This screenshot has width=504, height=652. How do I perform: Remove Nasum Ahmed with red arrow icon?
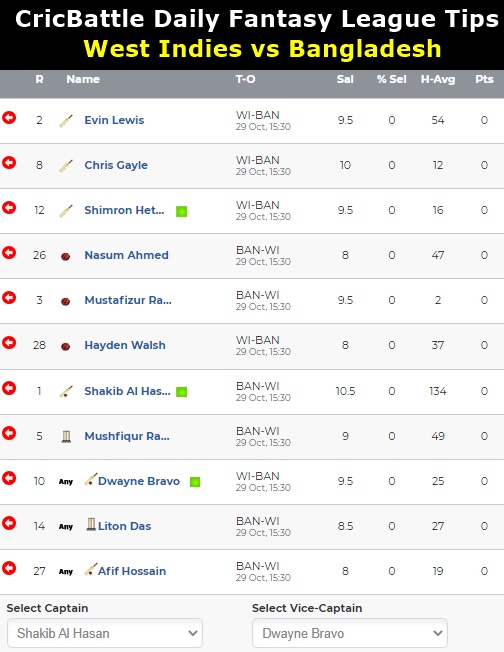click(9, 252)
